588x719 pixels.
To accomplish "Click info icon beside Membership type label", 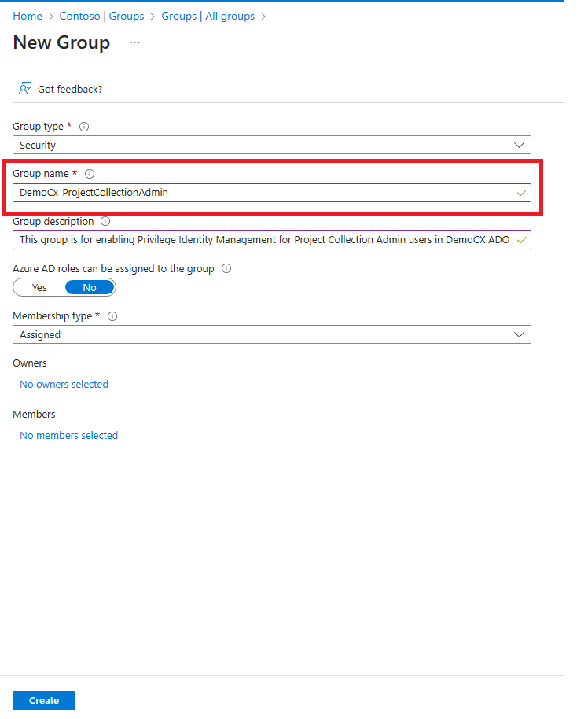I will pos(112,316).
